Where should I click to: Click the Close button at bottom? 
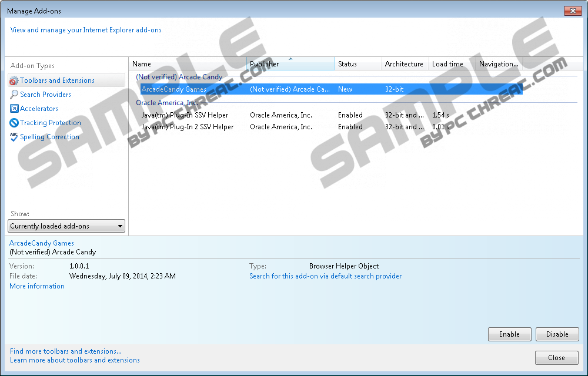click(x=556, y=358)
